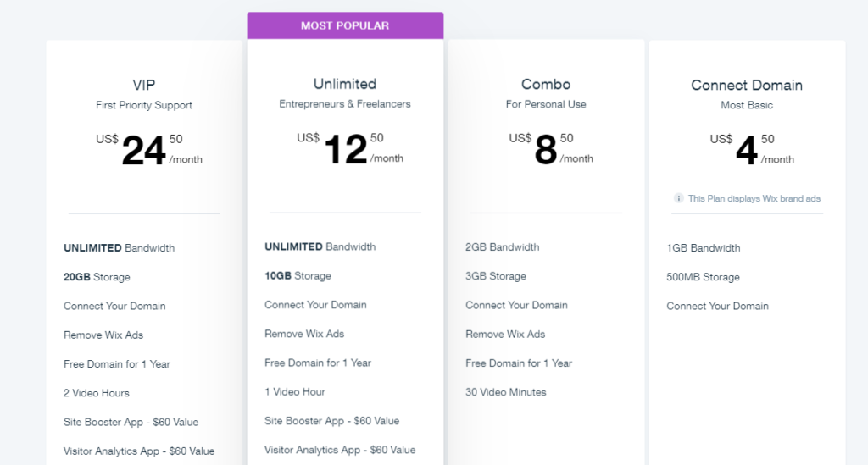
Task: Click 500MB Storage in Connect Domain plan
Action: (703, 277)
